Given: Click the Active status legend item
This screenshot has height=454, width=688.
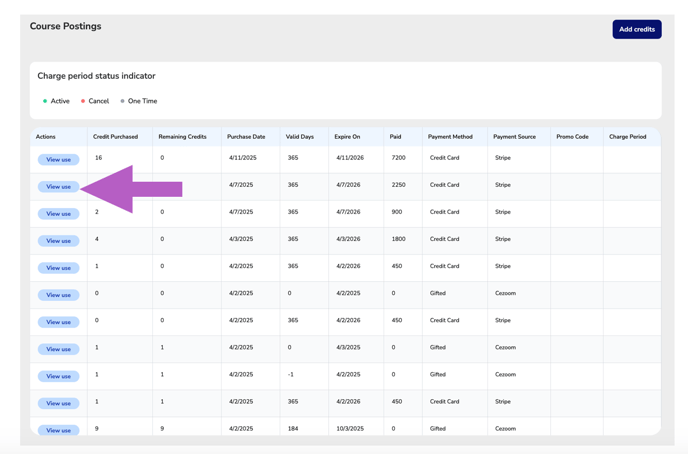Looking at the screenshot, I should coord(56,101).
